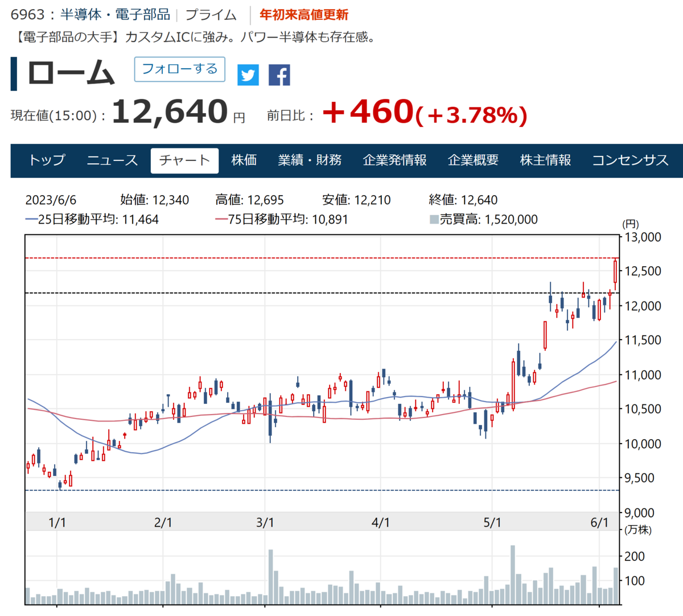Open the 株主情報 tab
Screen dimensions: 683x616
546,160
